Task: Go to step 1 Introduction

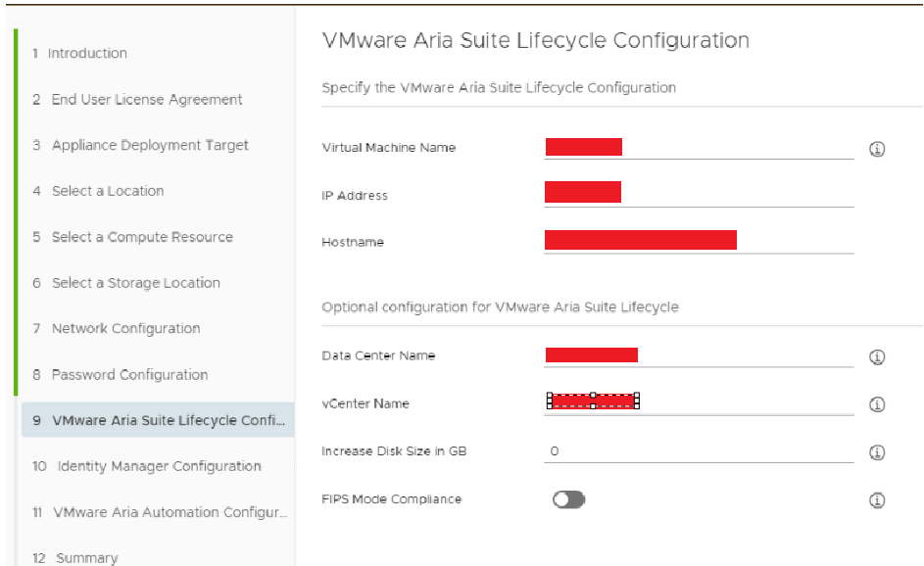Action: point(79,53)
